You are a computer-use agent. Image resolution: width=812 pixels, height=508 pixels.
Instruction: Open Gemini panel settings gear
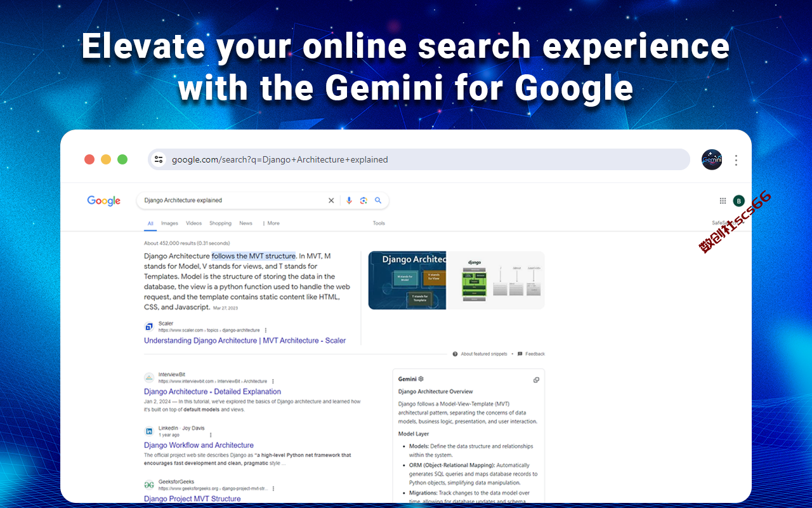[x=421, y=379]
